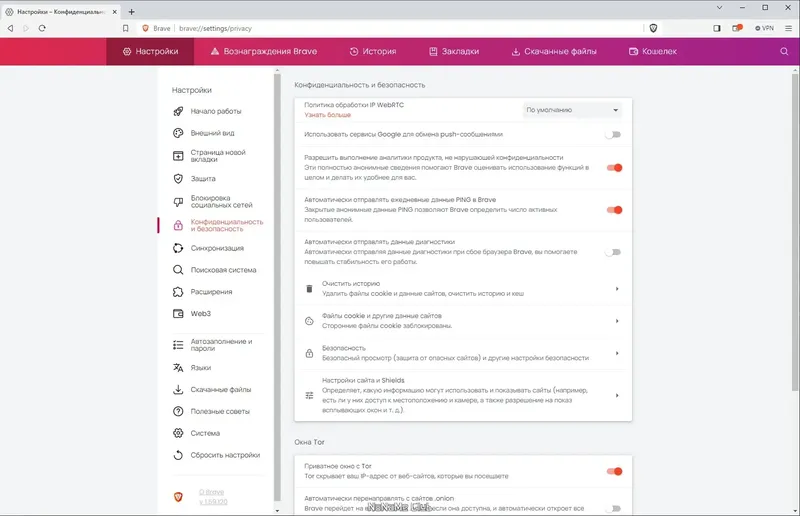Click the cookie icon beside Файлы cookie
Image resolution: width=800 pixels, height=516 pixels.
coord(309,321)
